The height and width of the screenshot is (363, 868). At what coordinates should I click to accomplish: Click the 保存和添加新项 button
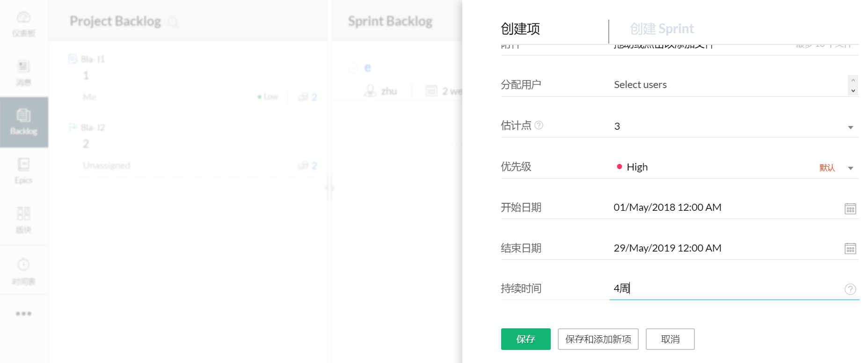pos(598,339)
